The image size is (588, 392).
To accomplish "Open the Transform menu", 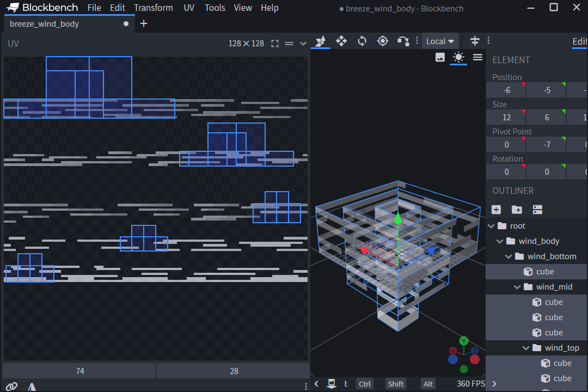I will click(154, 8).
